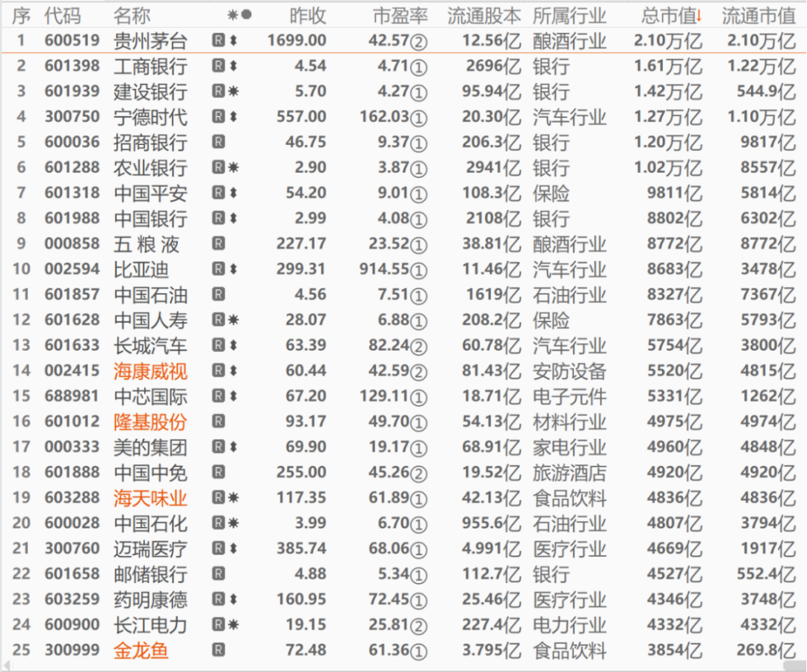Click the 材料行业 industry cell
Image resolution: width=807 pixels, height=672 pixels.
tap(569, 422)
